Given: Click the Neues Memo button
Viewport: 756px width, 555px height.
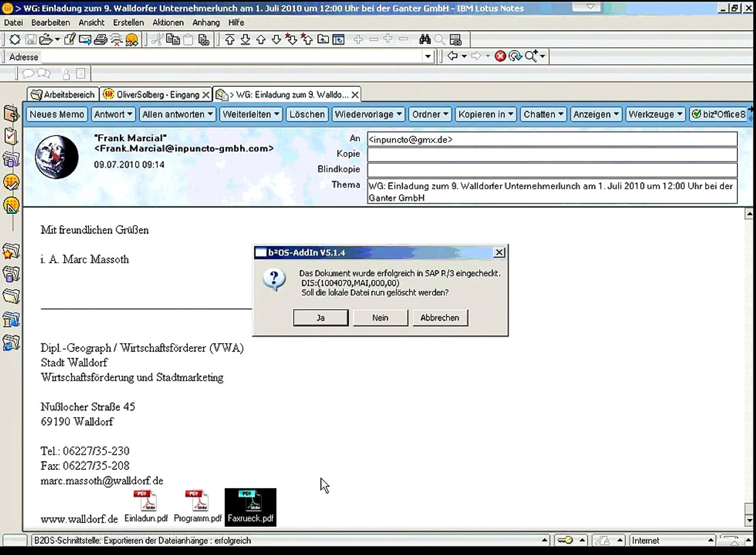Looking at the screenshot, I should tap(57, 114).
